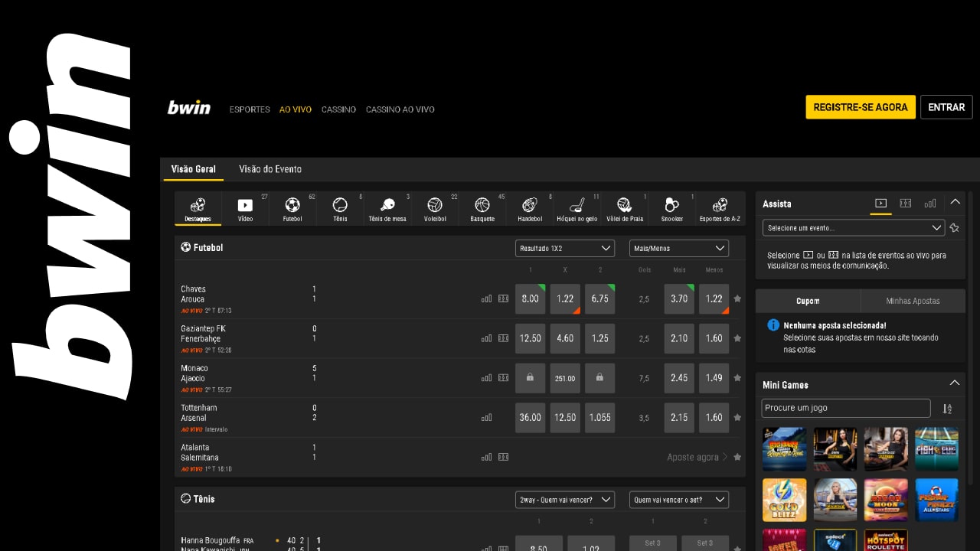Switch to Visão do Evento tab
Viewport: 980px width, 551px height.
coord(270,169)
